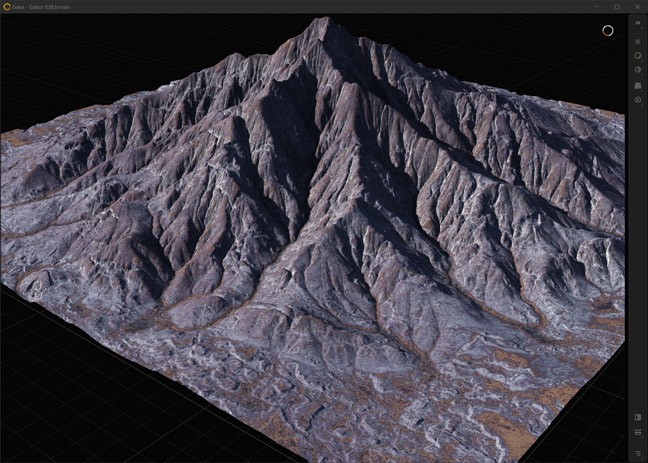648x463 pixels.
Task: Click the sun direction ring in the viewport
Action: point(607,30)
